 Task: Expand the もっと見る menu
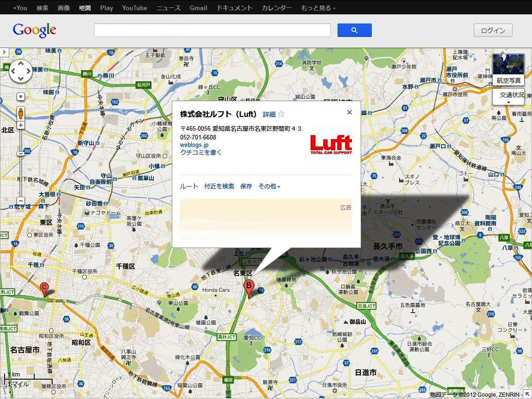click(x=318, y=8)
